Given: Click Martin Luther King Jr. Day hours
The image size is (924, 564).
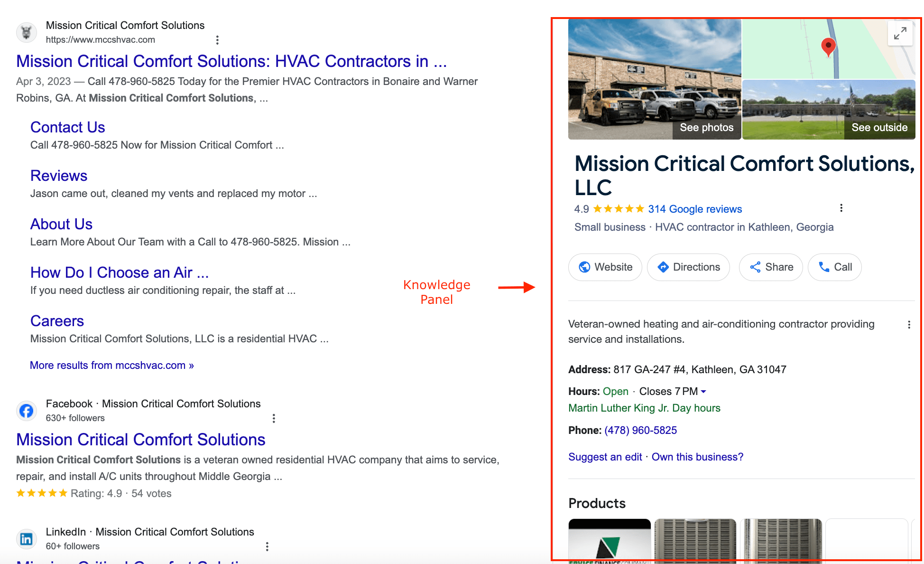Looking at the screenshot, I should pos(644,408).
